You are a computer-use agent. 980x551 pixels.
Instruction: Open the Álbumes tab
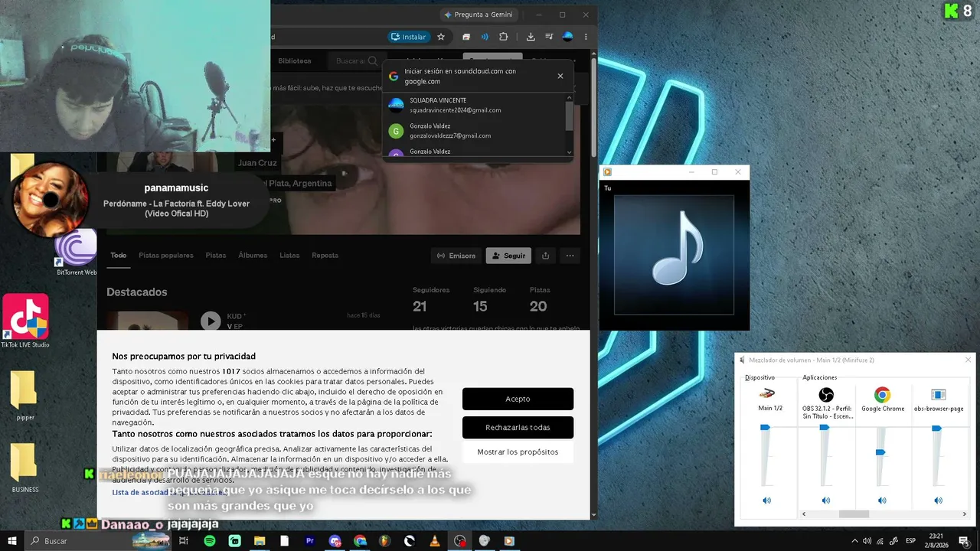point(253,256)
